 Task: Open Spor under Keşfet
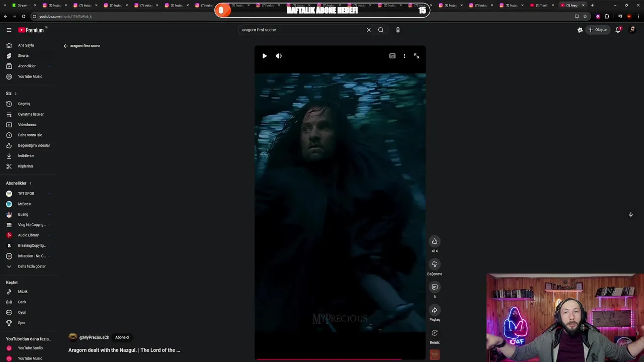(x=28, y=323)
